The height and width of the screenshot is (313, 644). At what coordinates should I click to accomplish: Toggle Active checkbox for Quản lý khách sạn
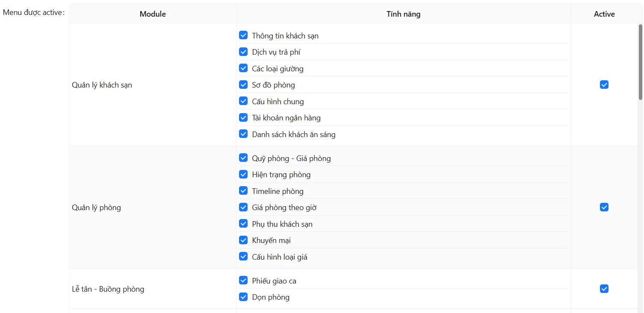604,85
